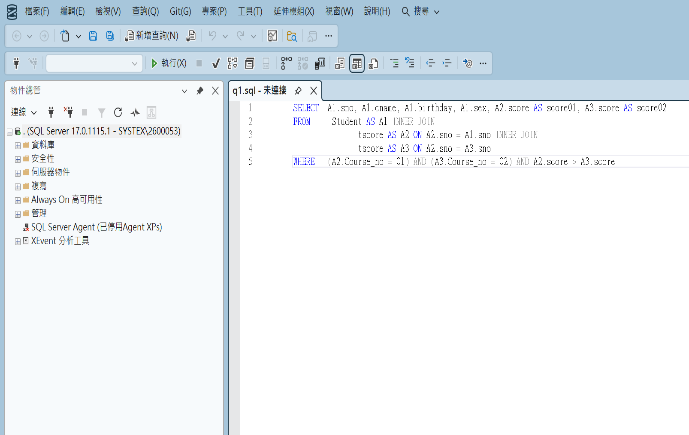Click the query icon right of 新增查詢
Screen dimensions: 689x435
(191, 36)
